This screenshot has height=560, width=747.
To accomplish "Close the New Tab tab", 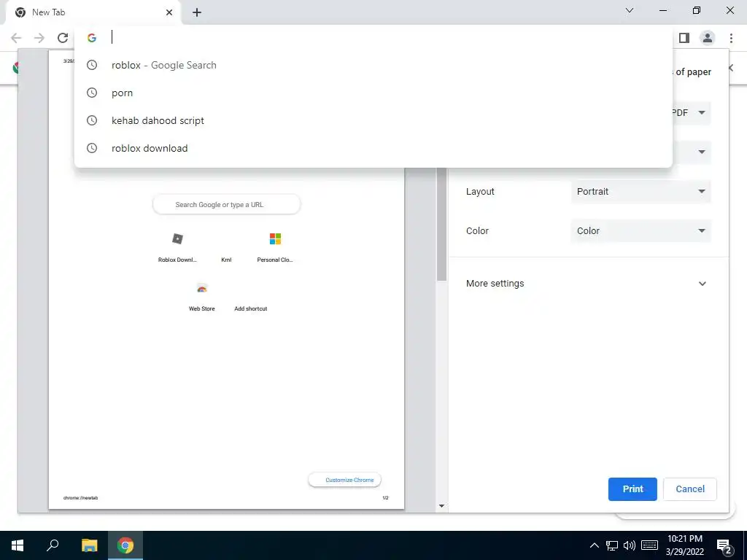I will click(169, 12).
